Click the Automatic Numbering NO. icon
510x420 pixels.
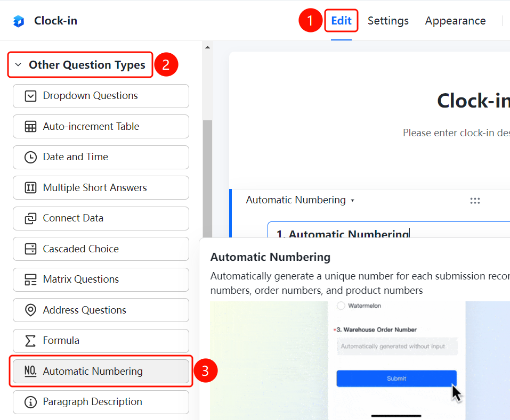click(x=30, y=371)
